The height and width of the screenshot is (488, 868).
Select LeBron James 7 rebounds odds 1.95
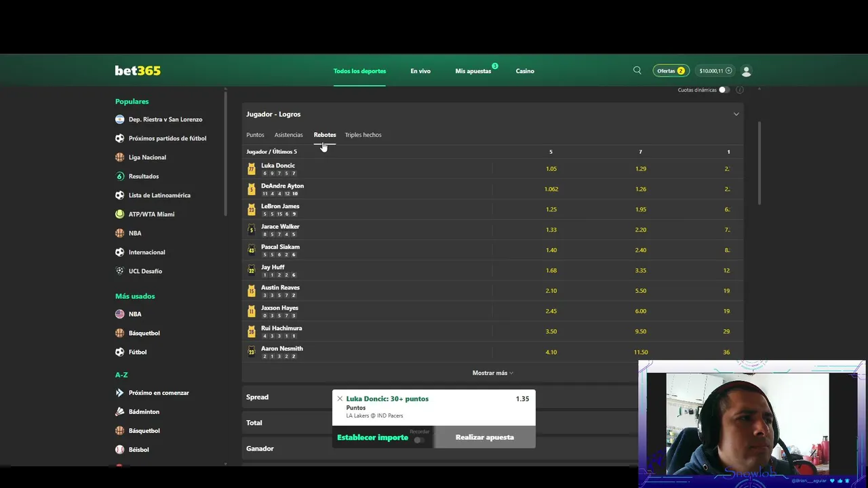641,209
